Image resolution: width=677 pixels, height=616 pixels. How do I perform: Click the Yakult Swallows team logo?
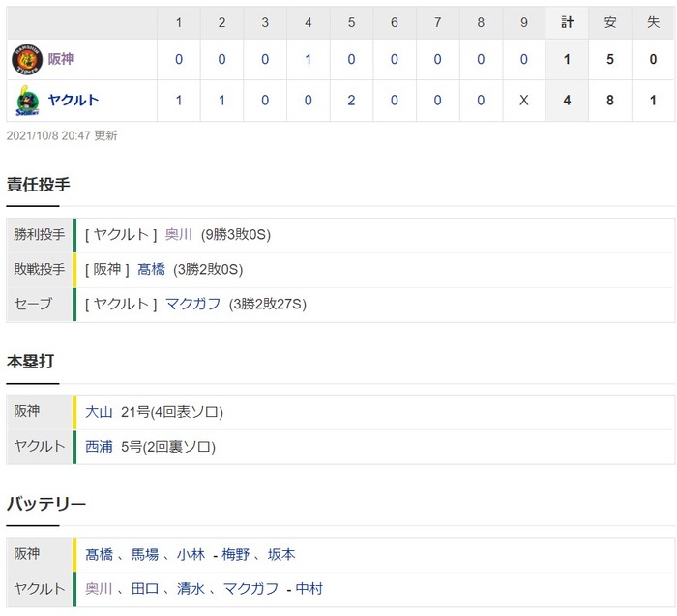pos(27,101)
